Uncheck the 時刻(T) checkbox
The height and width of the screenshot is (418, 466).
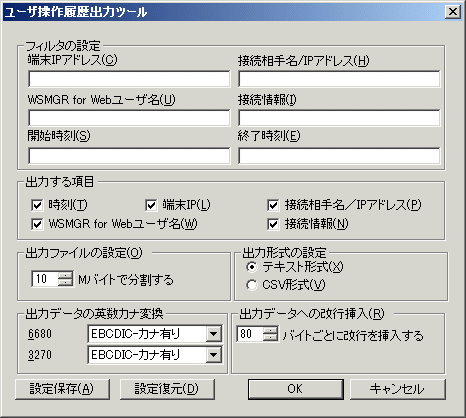click(x=37, y=205)
